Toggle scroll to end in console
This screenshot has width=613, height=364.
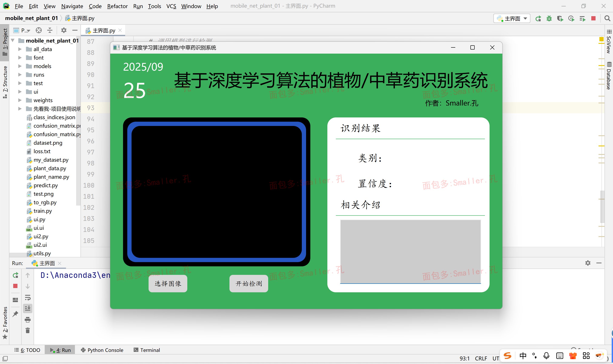(x=28, y=308)
